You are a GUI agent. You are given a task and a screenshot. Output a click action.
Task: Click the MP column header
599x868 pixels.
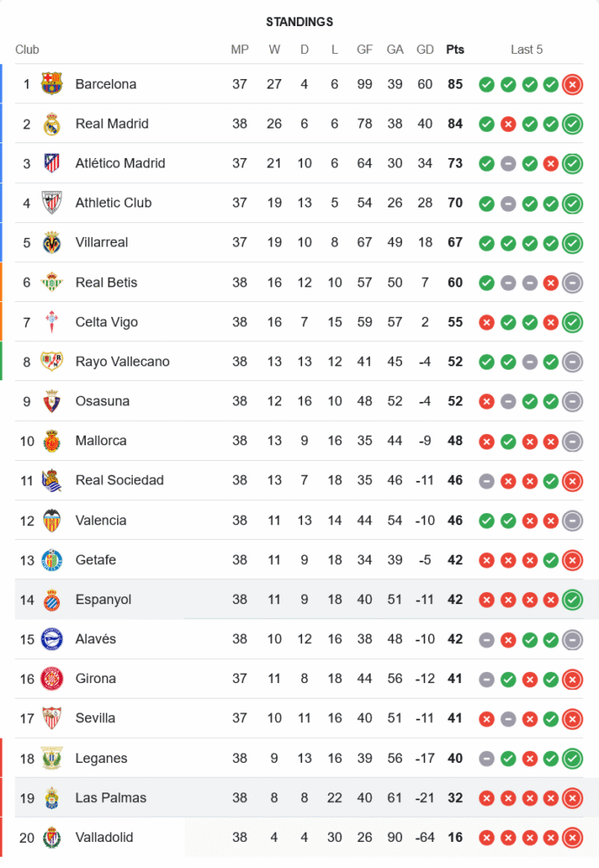[240, 49]
